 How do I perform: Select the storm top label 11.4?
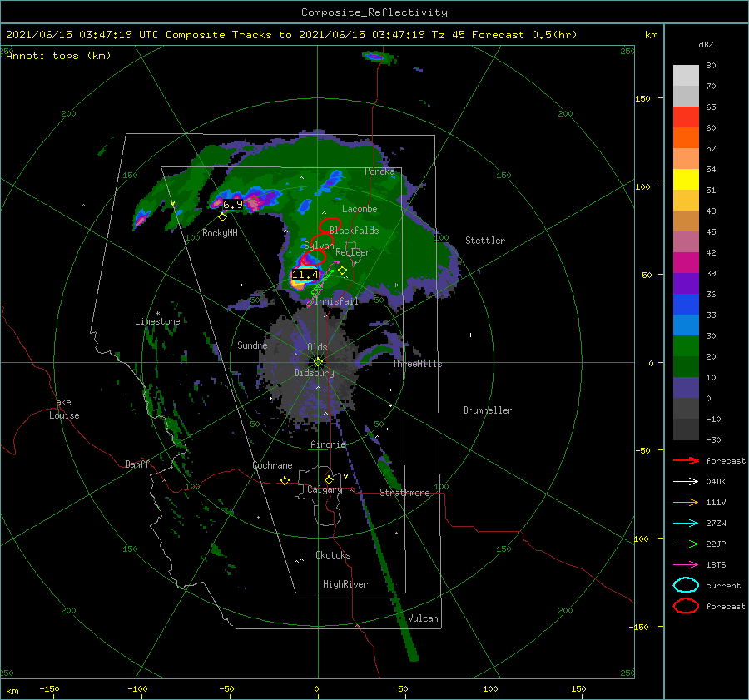click(305, 275)
